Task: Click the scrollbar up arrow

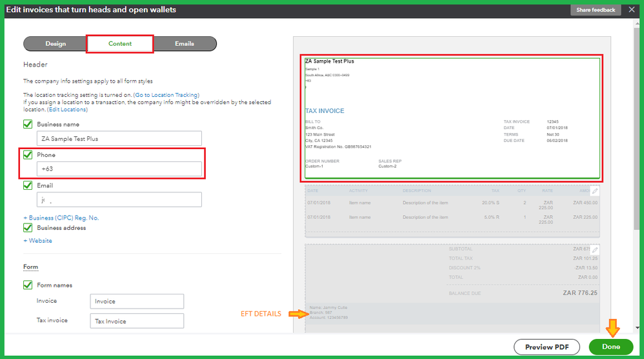Action: pyautogui.click(x=637, y=23)
